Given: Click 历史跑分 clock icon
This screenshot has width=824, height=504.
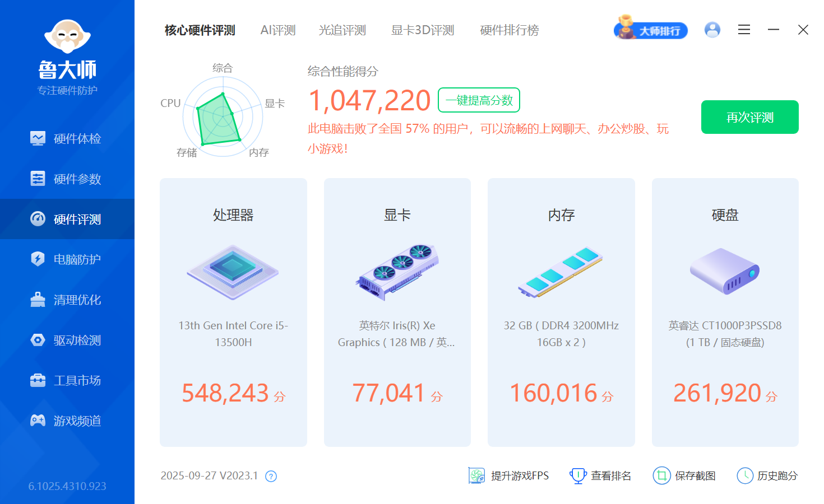Looking at the screenshot, I should coord(745,475).
